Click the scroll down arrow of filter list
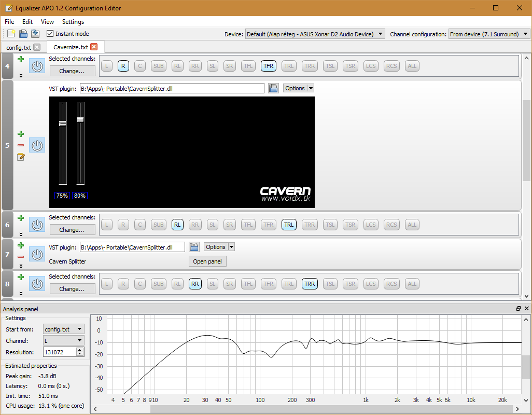Viewport: 532px width, 415px height. pos(526,296)
